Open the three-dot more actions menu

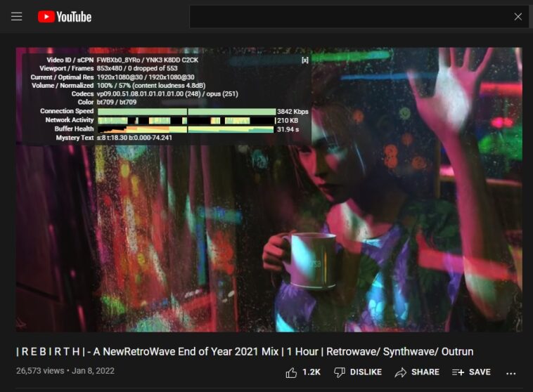511,373
